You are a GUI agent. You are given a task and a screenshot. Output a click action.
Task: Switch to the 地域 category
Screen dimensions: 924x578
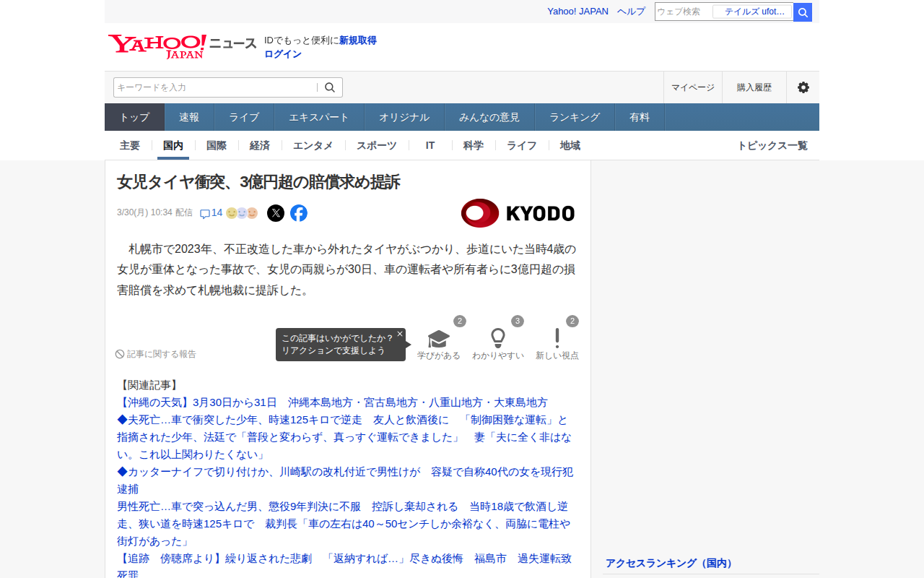pyautogui.click(x=570, y=145)
